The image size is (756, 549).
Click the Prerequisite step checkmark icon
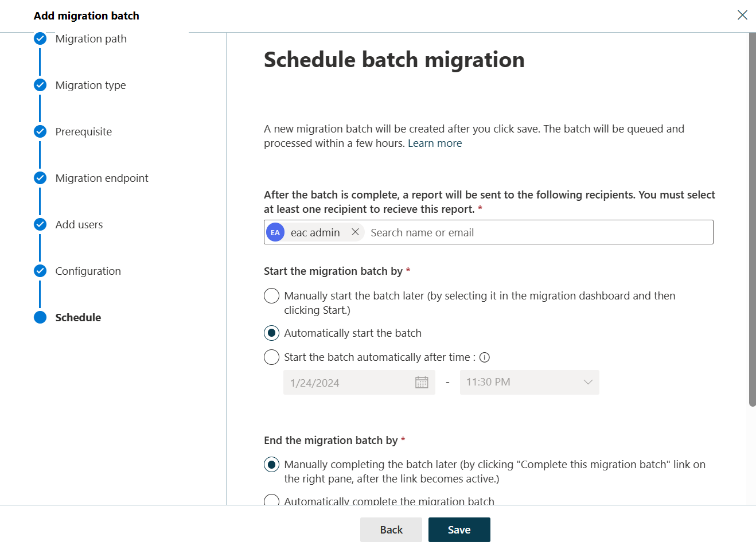[x=40, y=131]
